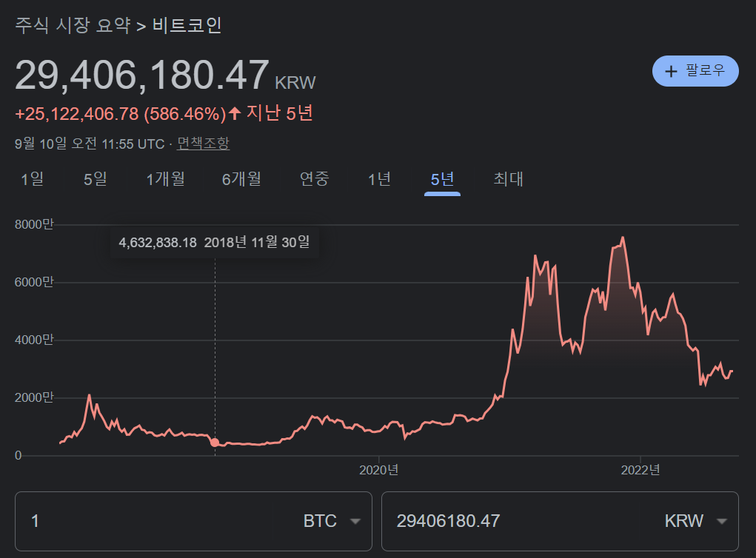
Task: Select the 1년 time range tab
Action: tap(379, 179)
